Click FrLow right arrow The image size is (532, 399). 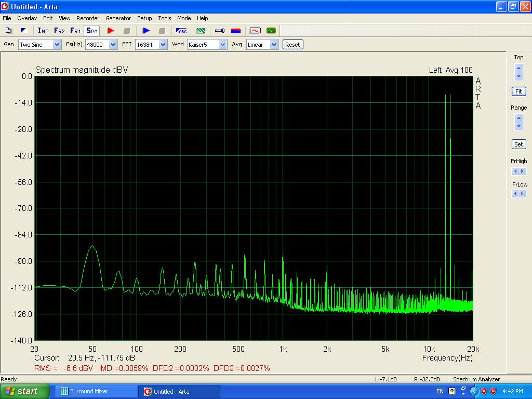click(x=523, y=194)
